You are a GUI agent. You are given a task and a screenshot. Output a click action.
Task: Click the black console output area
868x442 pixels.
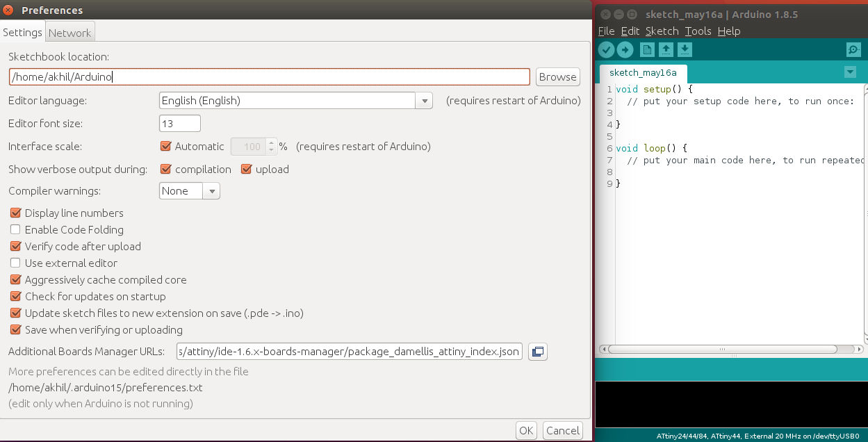(x=731, y=404)
